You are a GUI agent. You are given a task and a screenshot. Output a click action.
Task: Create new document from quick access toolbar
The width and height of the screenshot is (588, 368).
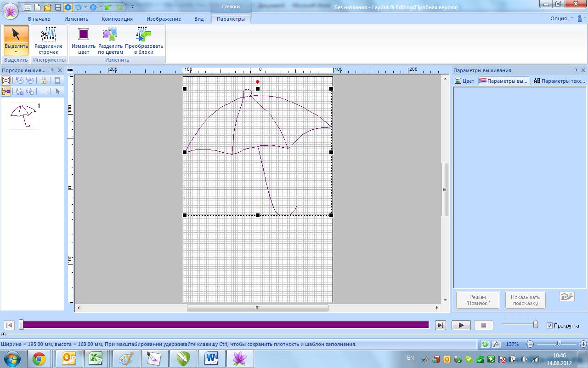(37, 7)
